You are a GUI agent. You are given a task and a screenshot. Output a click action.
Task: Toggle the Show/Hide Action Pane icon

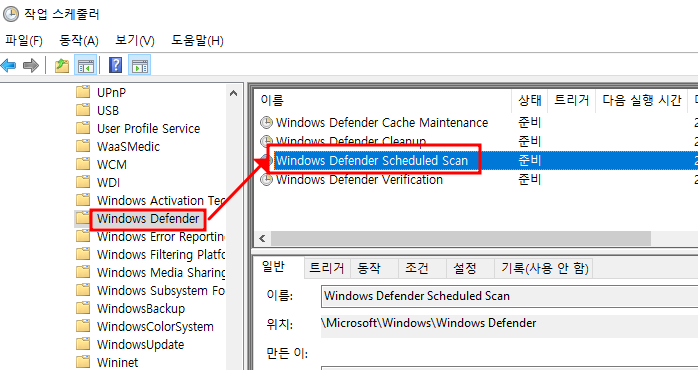tap(140, 66)
